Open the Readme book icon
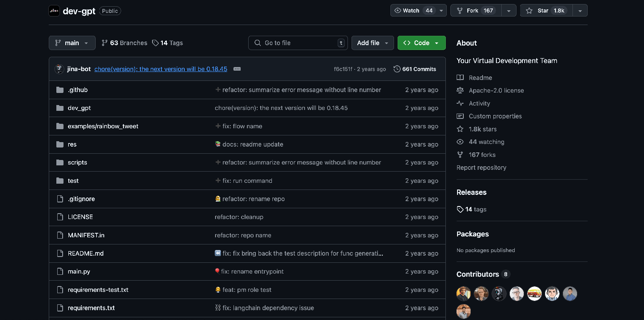Screen dimensions: 644x320 click(460, 77)
